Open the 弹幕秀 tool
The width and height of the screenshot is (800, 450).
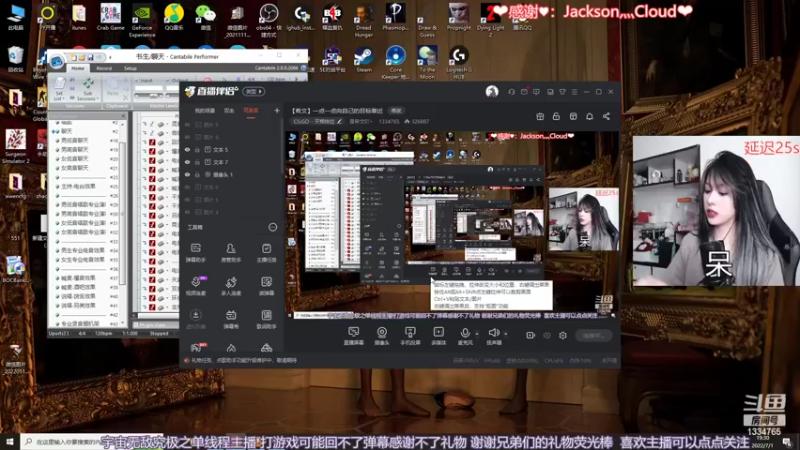tap(231, 319)
